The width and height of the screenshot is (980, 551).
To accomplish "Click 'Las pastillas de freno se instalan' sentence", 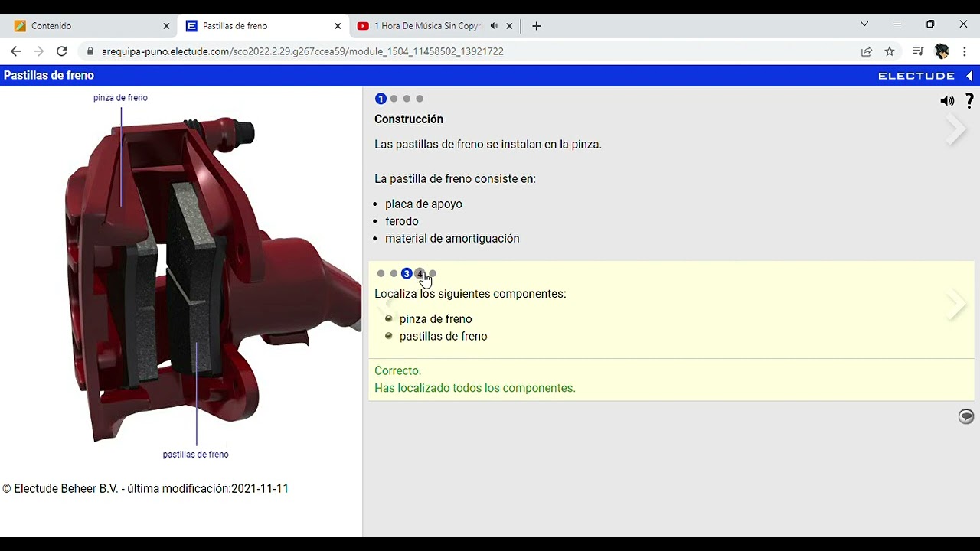I will tap(488, 145).
